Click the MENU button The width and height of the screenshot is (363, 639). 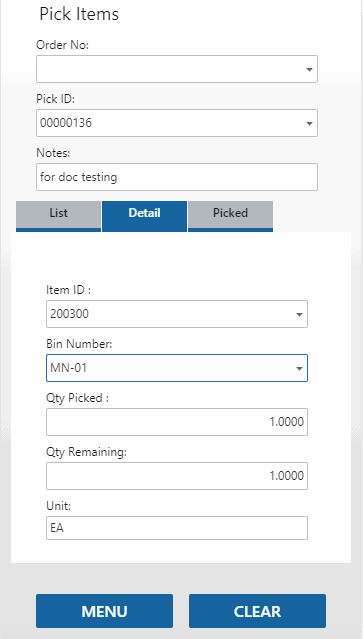pyautogui.click(x=104, y=611)
